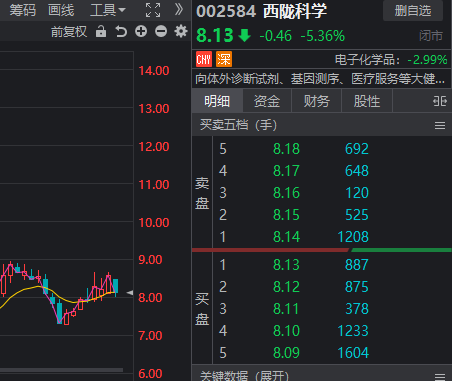This screenshot has height=381, width=452.
Task: Click the 删自选 button
Action: coord(413,11)
